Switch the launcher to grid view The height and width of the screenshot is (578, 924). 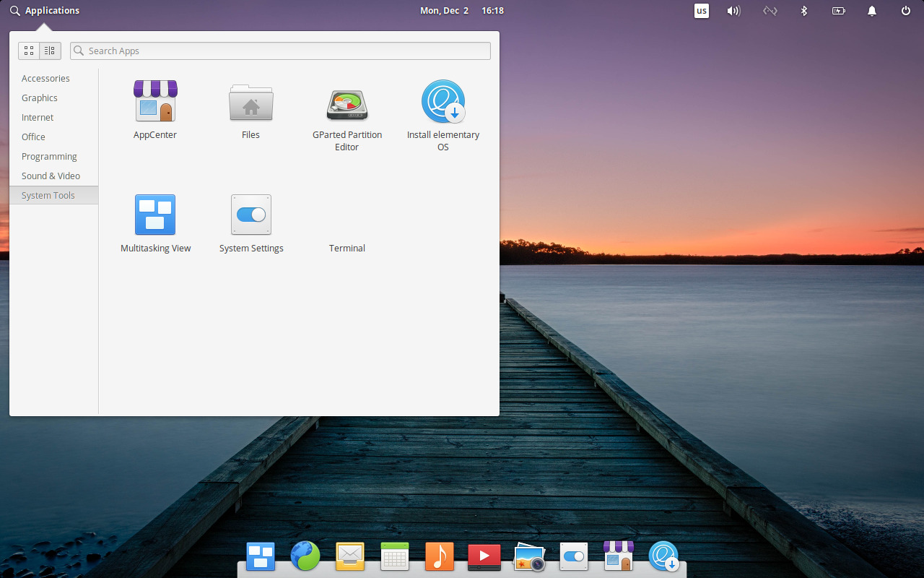coord(29,51)
